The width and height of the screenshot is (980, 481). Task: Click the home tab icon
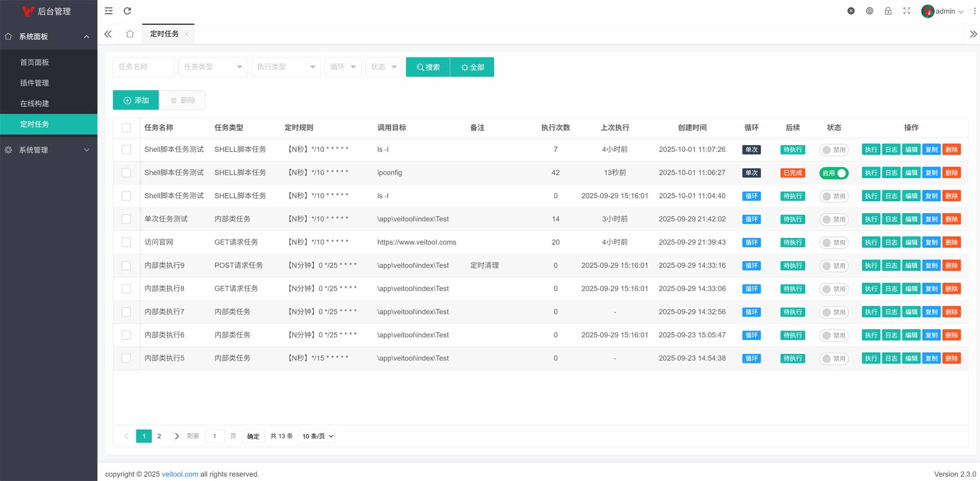(130, 34)
